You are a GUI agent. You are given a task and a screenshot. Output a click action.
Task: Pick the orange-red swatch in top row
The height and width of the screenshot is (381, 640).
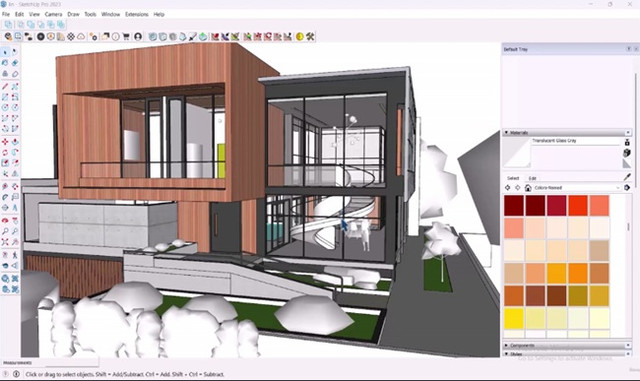click(x=578, y=205)
